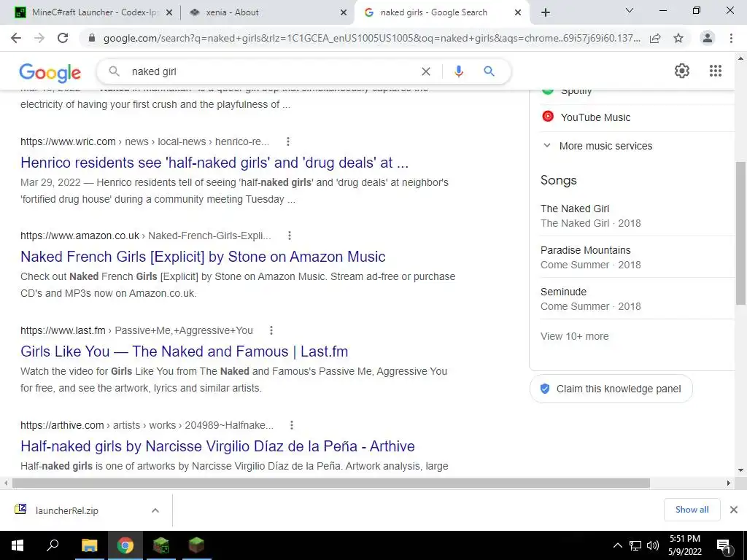The width and height of the screenshot is (747, 560).
Task: Click first Minecraft block taskbar icon
Action: 161,545
